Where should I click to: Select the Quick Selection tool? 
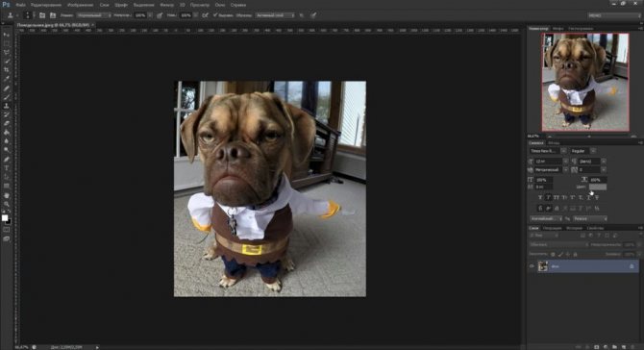6,62
